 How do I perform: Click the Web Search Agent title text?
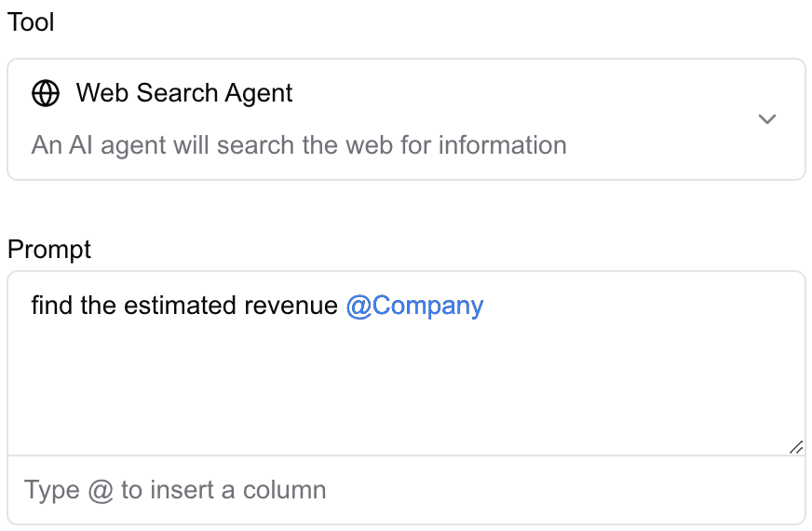[x=184, y=93]
